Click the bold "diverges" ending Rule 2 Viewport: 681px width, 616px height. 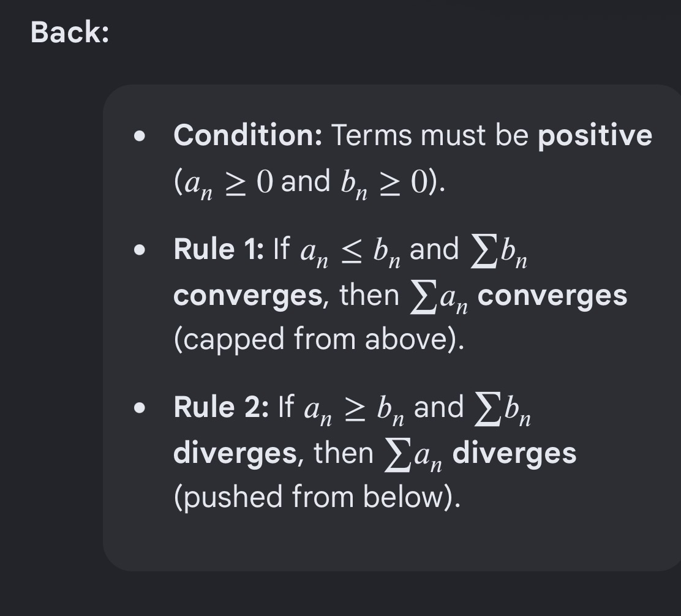(514, 454)
